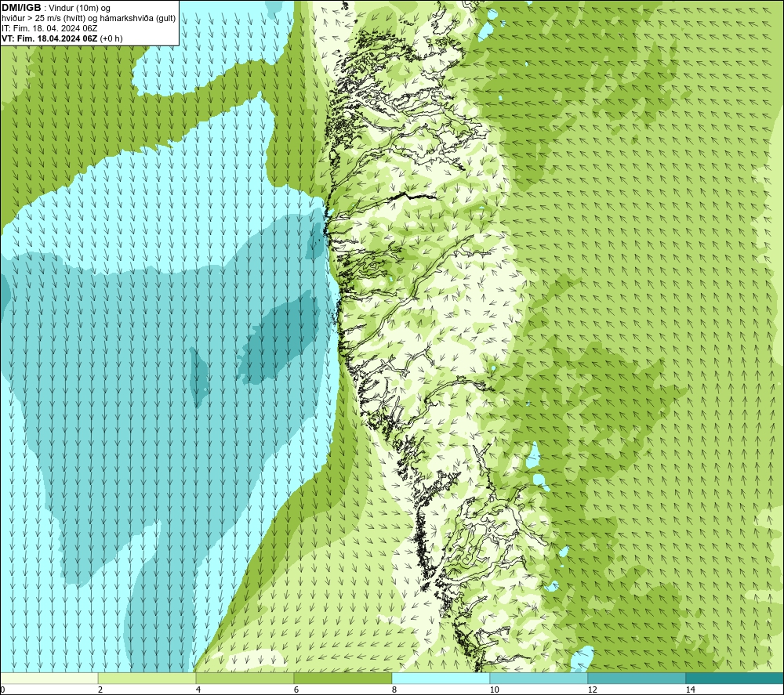
Task: Click the legend tick label '10'
Action: point(494,690)
